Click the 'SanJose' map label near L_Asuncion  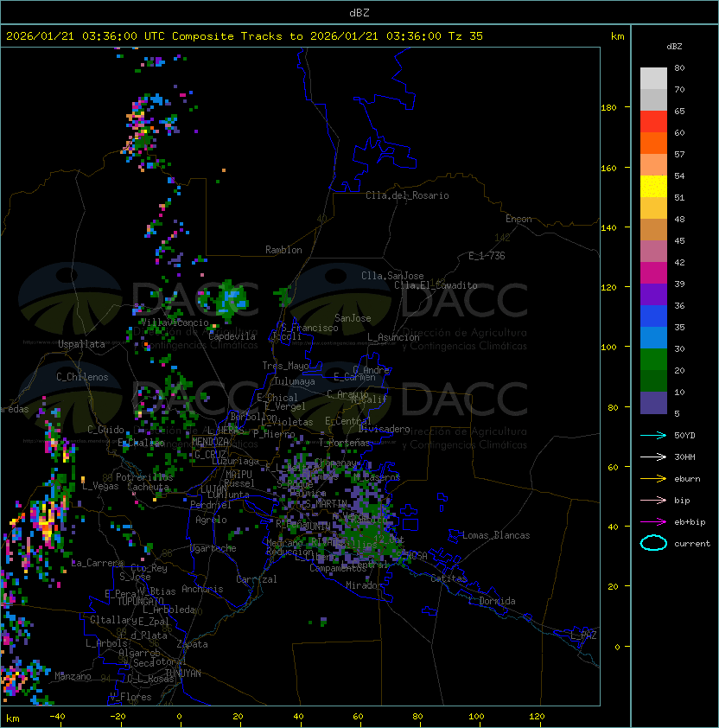point(353,318)
